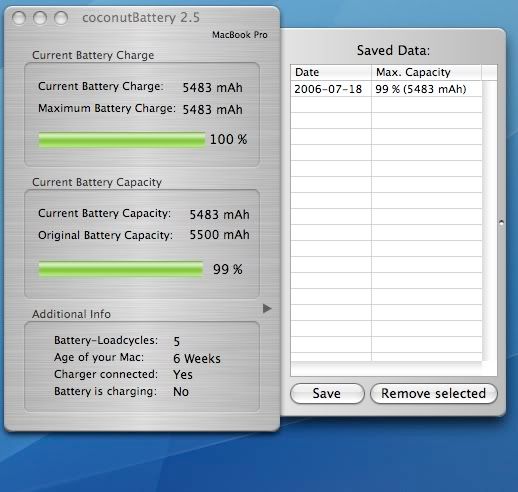Sort by the Date column header
Screen dimensions: 518x492
(331, 72)
